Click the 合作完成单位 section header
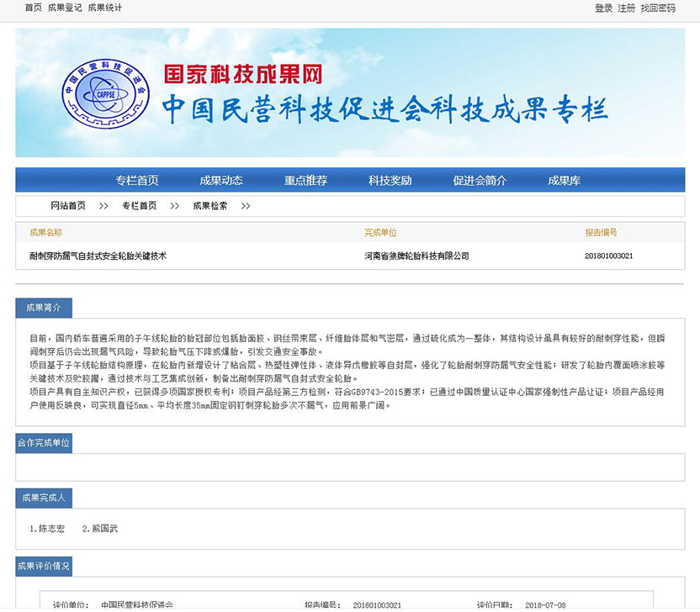700x612 pixels. point(44,441)
